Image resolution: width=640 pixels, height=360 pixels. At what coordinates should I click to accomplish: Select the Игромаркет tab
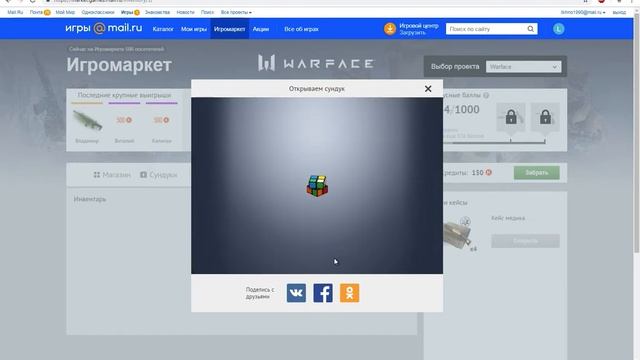coord(229,29)
